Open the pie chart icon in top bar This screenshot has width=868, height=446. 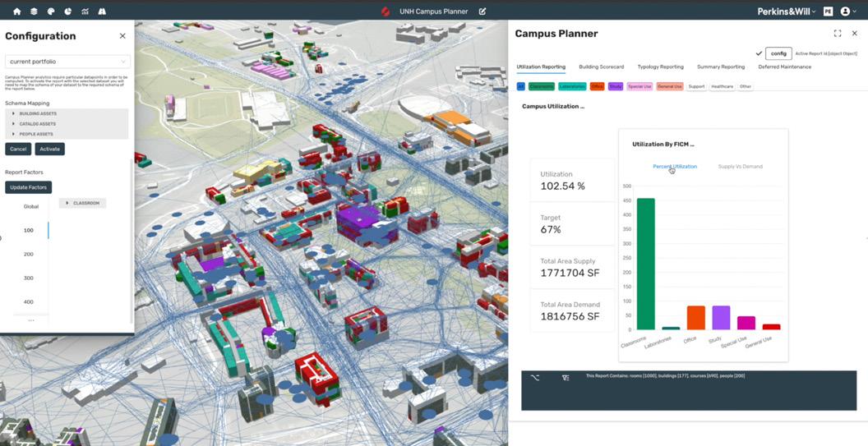click(68, 11)
